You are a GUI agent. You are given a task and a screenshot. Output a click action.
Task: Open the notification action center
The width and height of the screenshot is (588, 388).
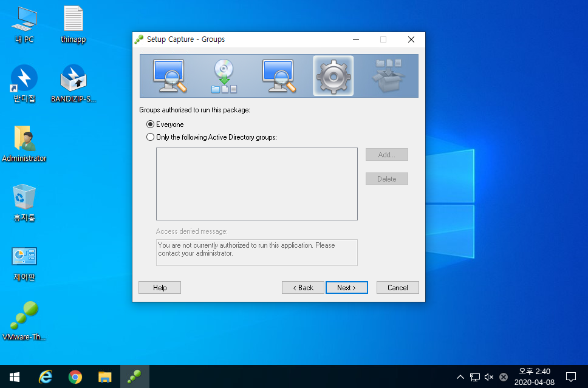tap(571, 376)
